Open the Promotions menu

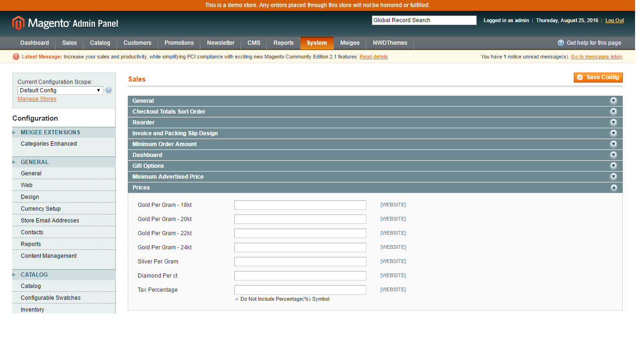click(179, 42)
